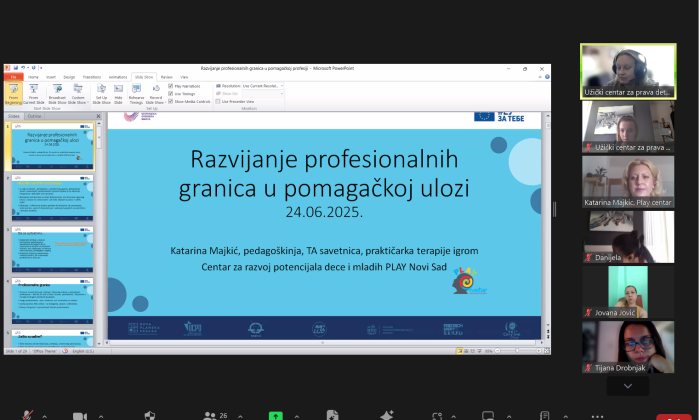Click the spell check status bar icon
Viewport: 700px width, 420px height.
coord(65,351)
